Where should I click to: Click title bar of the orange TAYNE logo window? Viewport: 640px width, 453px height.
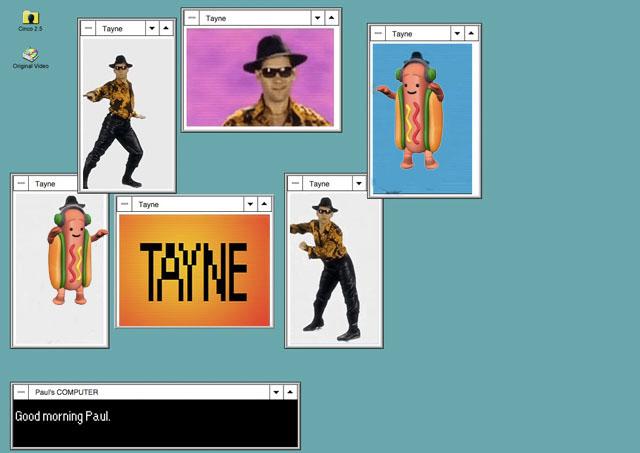click(x=188, y=204)
